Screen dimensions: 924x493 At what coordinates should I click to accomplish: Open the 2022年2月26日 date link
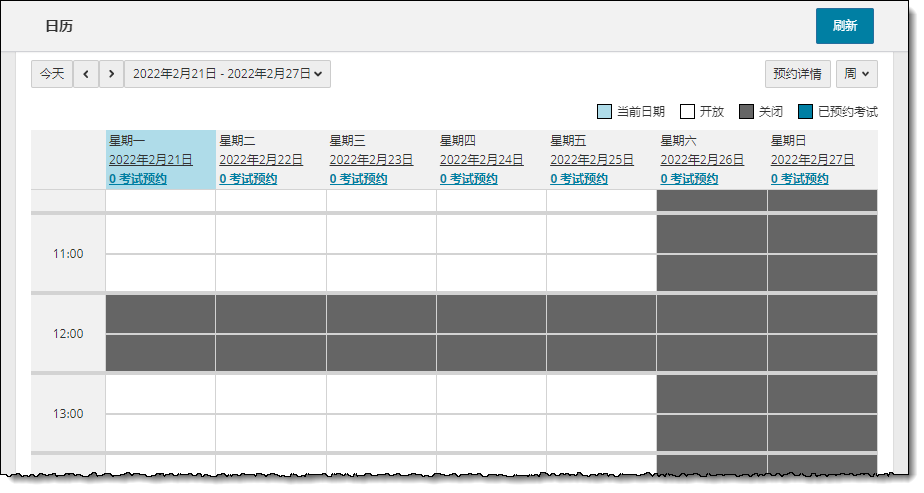pyautogui.click(x=702, y=160)
